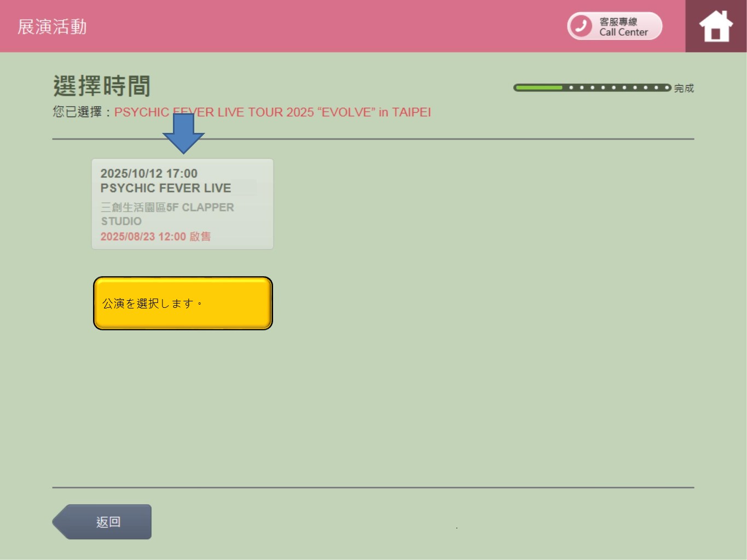Select the 2025/10/12 17:00 performance date
The image size is (747, 560).
click(x=149, y=173)
